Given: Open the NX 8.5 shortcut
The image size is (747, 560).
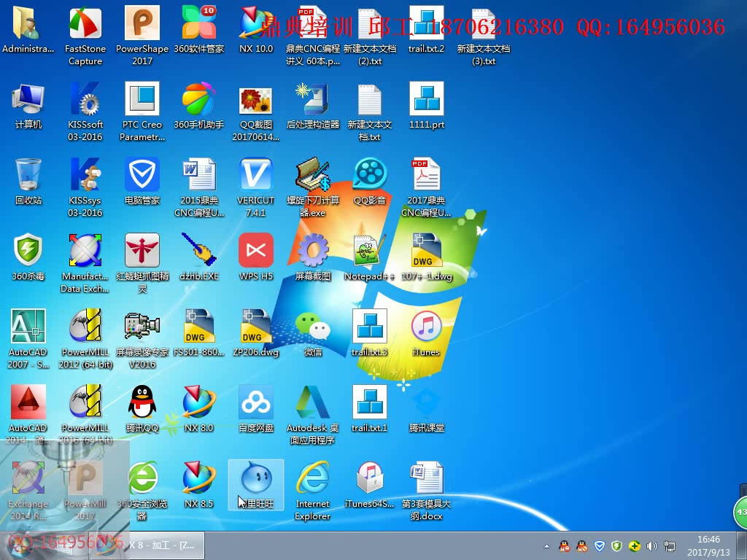Looking at the screenshot, I should pos(198,484).
